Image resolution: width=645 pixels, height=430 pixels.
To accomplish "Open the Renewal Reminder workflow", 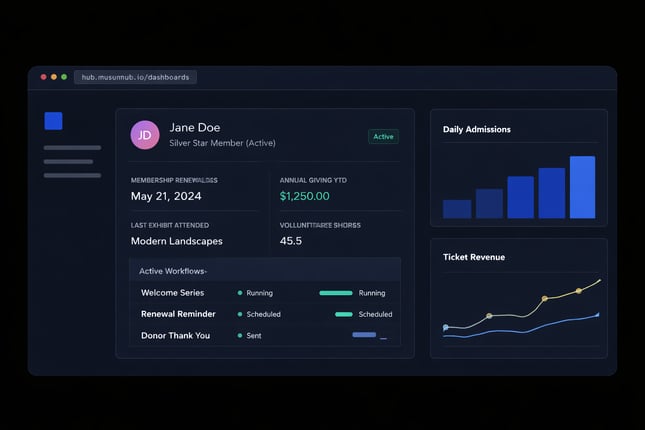I will (x=178, y=314).
